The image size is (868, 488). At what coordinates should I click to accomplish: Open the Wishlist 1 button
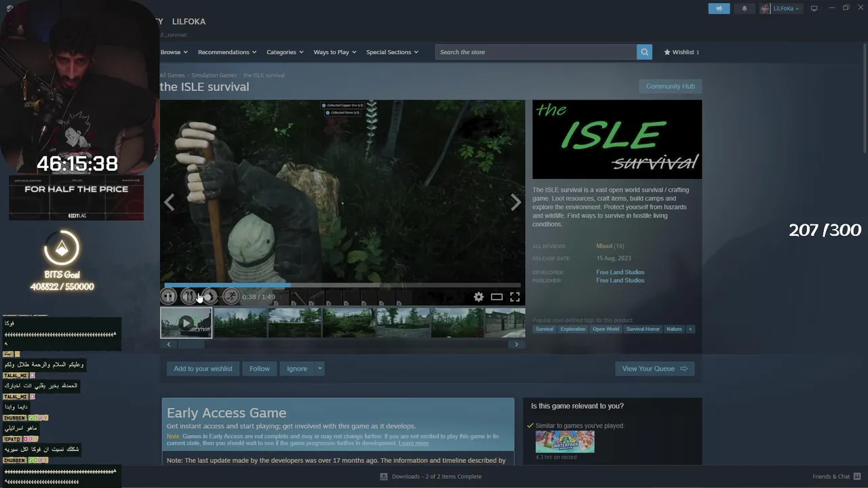point(682,52)
